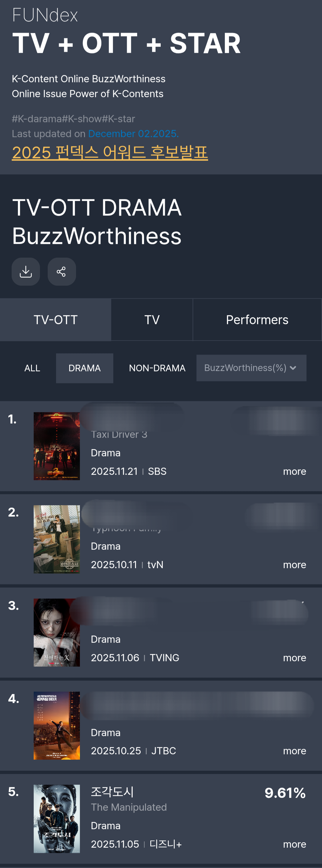
Task: Open the 2025 펀덱스 어워드 후보발표 link
Action: tap(110, 153)
